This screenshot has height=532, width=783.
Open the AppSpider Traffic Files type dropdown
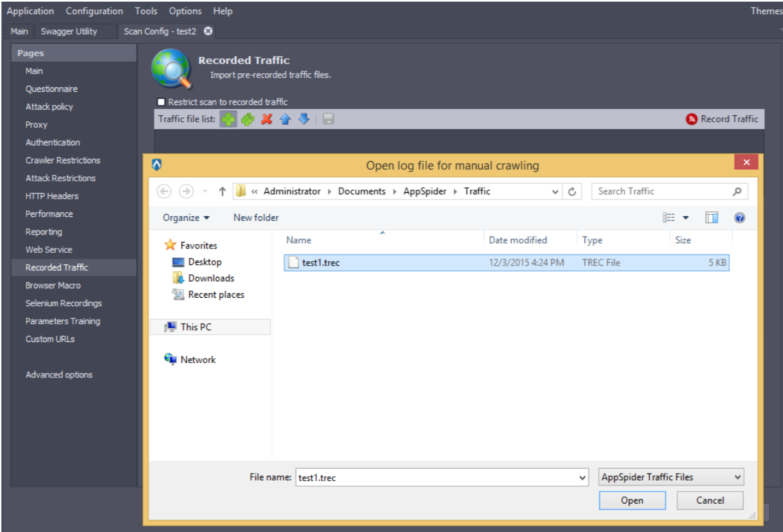[x=671, y=477]
